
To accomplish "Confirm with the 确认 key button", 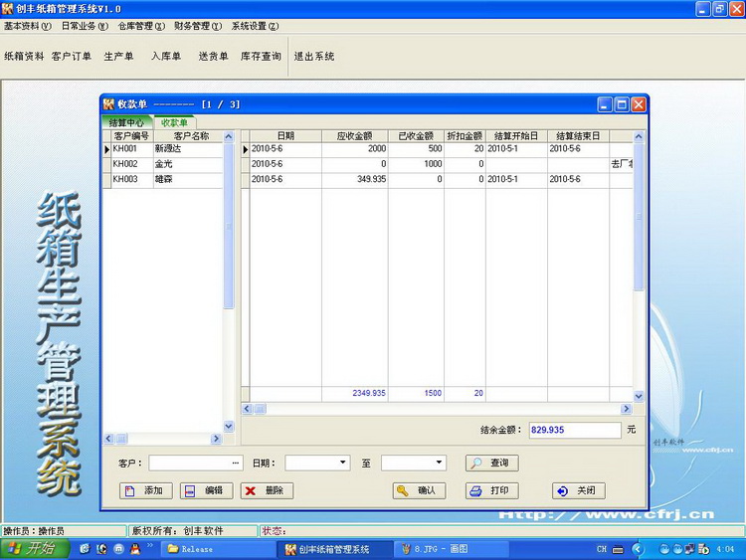I will point(419,490).
